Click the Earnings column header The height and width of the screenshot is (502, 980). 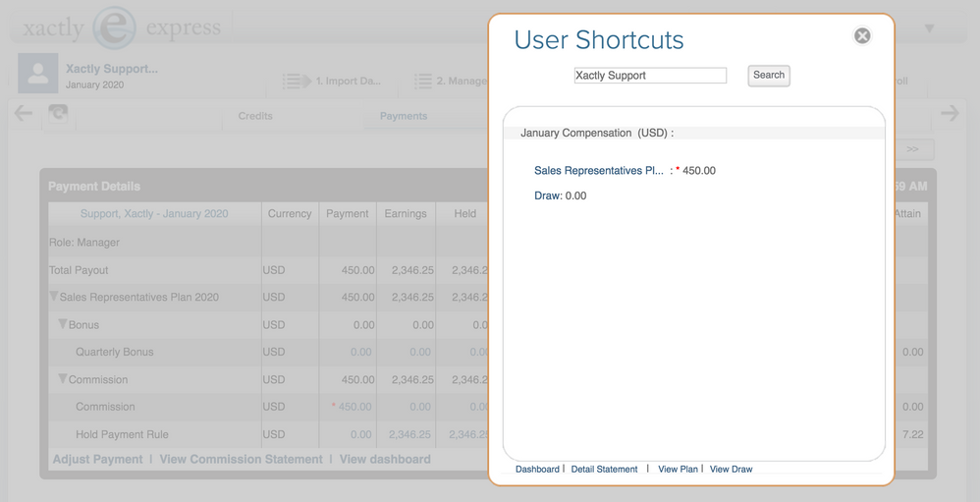[405, 213]
